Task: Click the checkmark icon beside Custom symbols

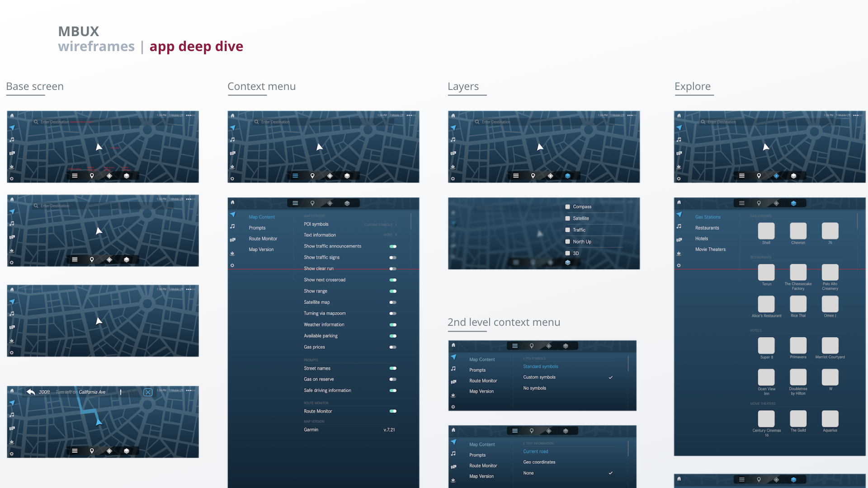Action: point(610,377)
